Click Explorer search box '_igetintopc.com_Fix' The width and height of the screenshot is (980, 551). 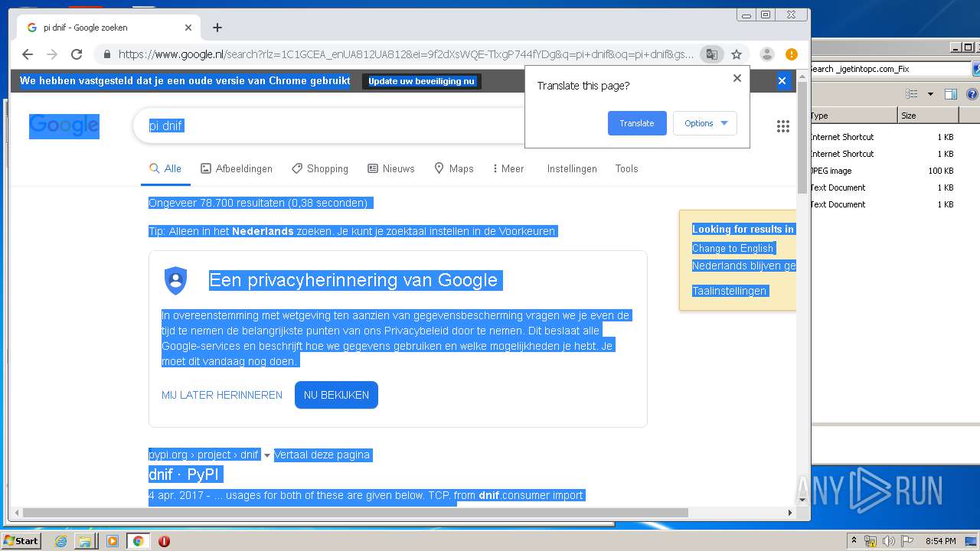click(890, 69)
